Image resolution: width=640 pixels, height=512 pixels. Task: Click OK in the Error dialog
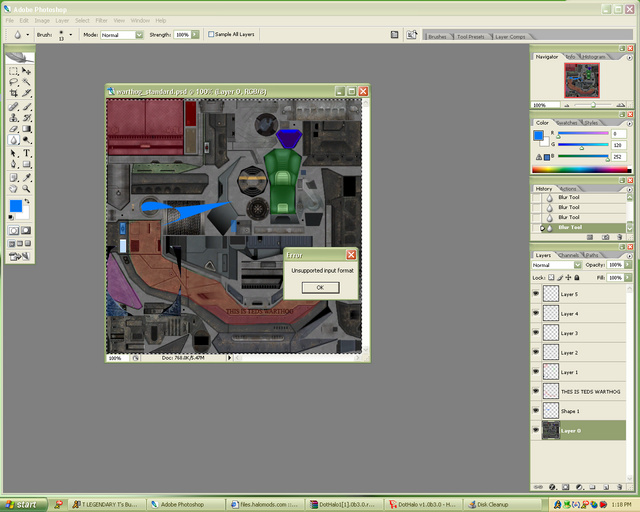(x=320, y=287)
